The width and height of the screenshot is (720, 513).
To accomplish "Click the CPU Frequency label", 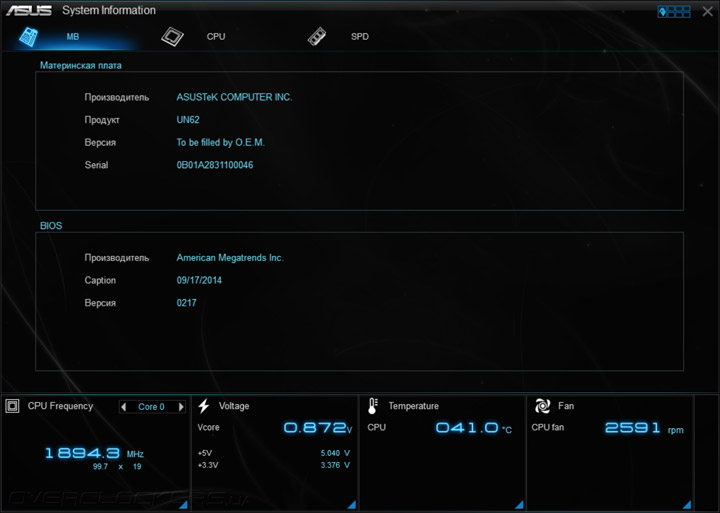I will (x=60, y=406).
